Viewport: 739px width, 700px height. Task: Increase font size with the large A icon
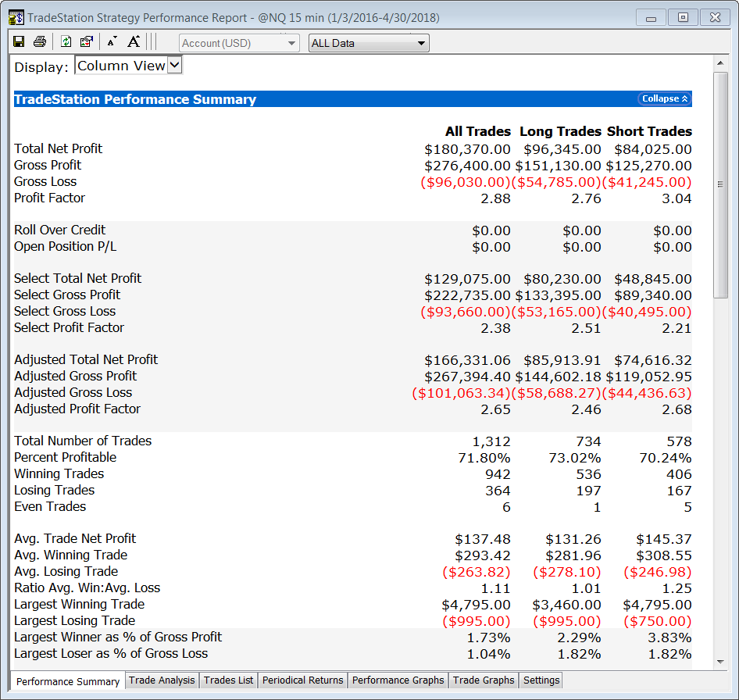point(134,42)
